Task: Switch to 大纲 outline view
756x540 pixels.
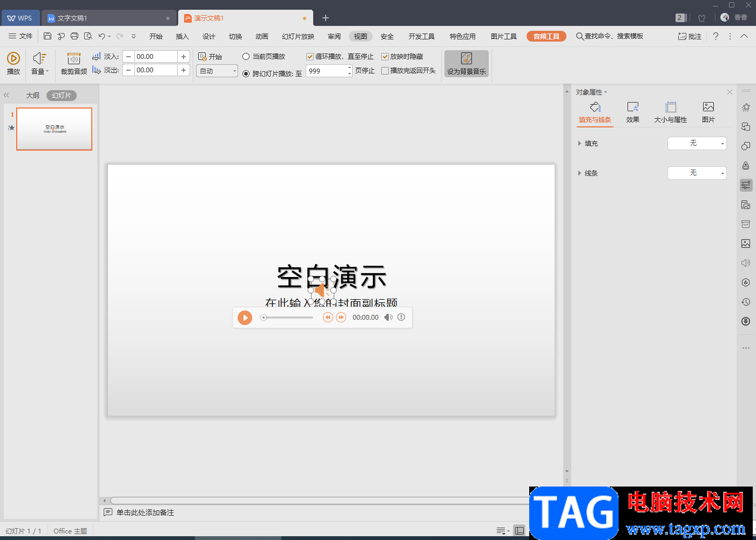Action: [x=33, y=95]
